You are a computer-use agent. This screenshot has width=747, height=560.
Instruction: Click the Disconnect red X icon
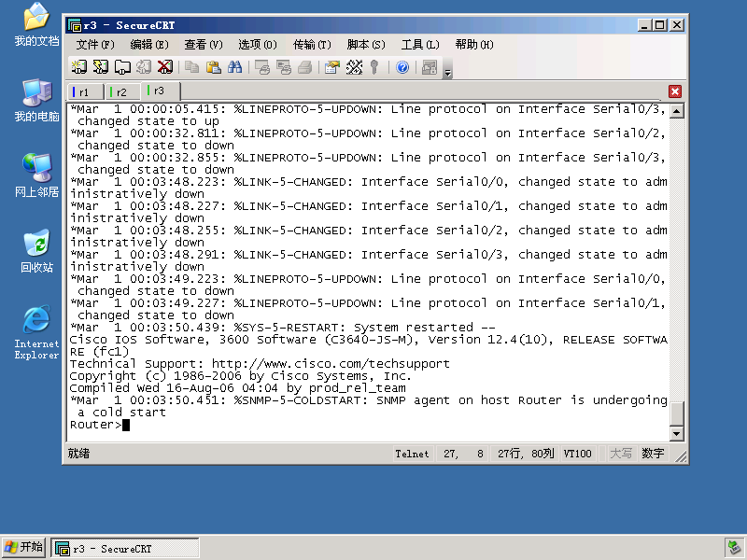tap(165, 67)
